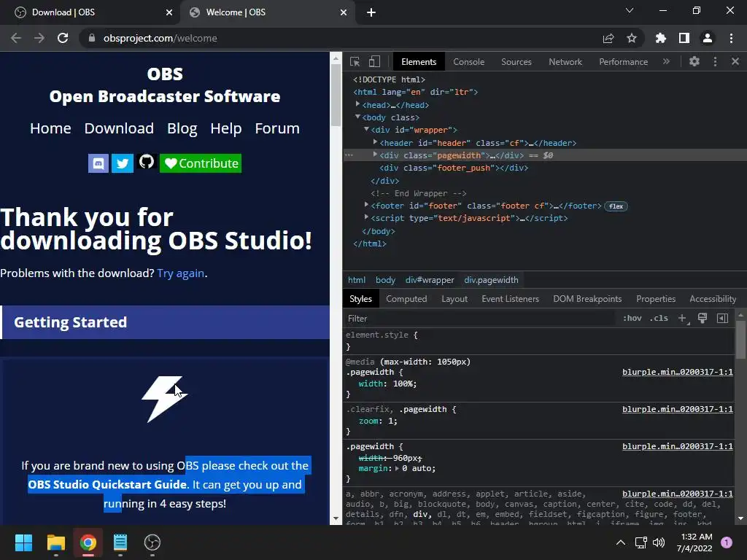Toggle rendering emulations paintbrush icon in Styles
This screenshot has height=560, width=747.
(x=703, y=318)
